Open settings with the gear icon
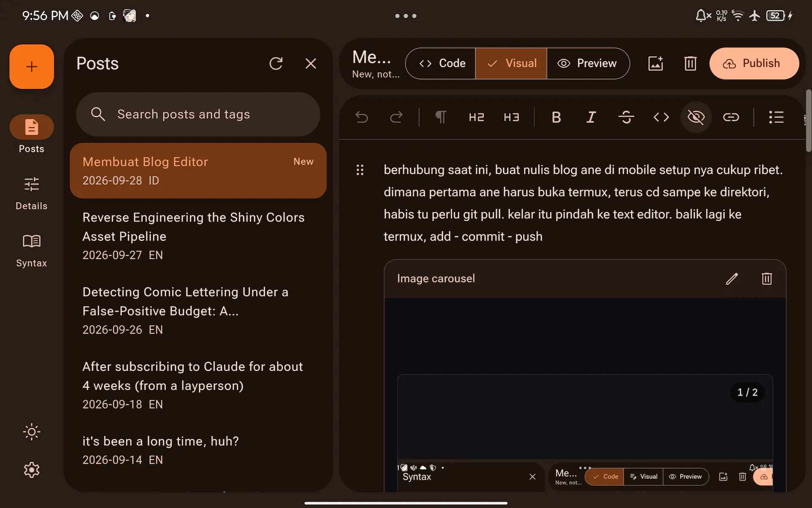The image size is (812, 508). [32, 470]
